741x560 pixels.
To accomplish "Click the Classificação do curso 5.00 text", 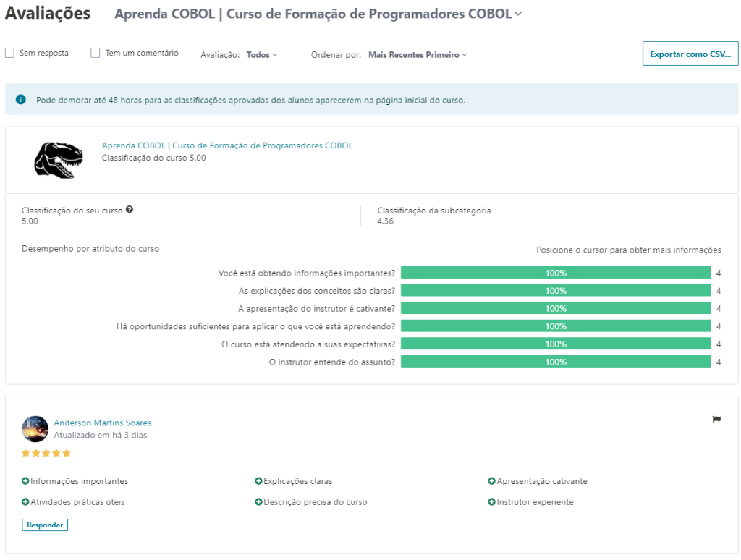I will pyautogui.click(x=154, y=158).
